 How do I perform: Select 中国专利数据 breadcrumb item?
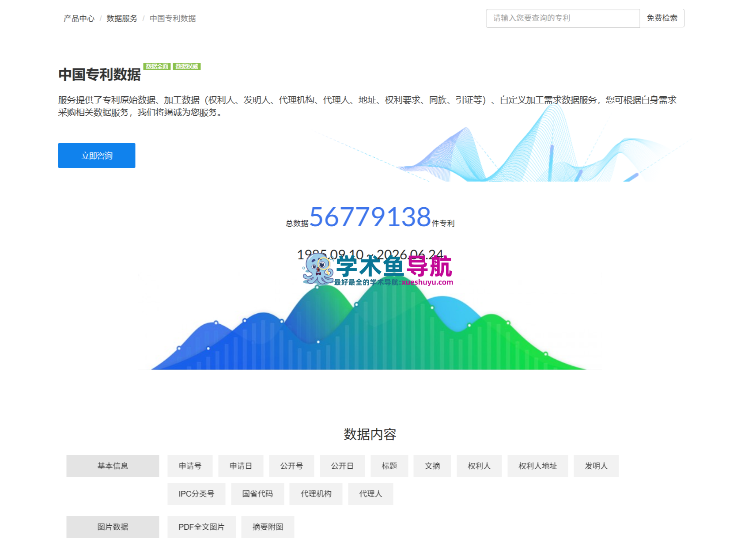pos(173,18)
